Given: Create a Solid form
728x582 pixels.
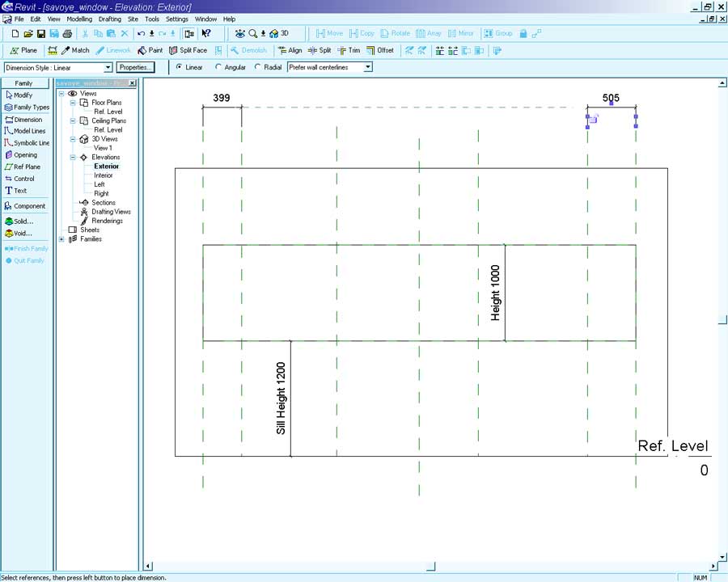Looking at the screenshot, I should tap(19, 221).
